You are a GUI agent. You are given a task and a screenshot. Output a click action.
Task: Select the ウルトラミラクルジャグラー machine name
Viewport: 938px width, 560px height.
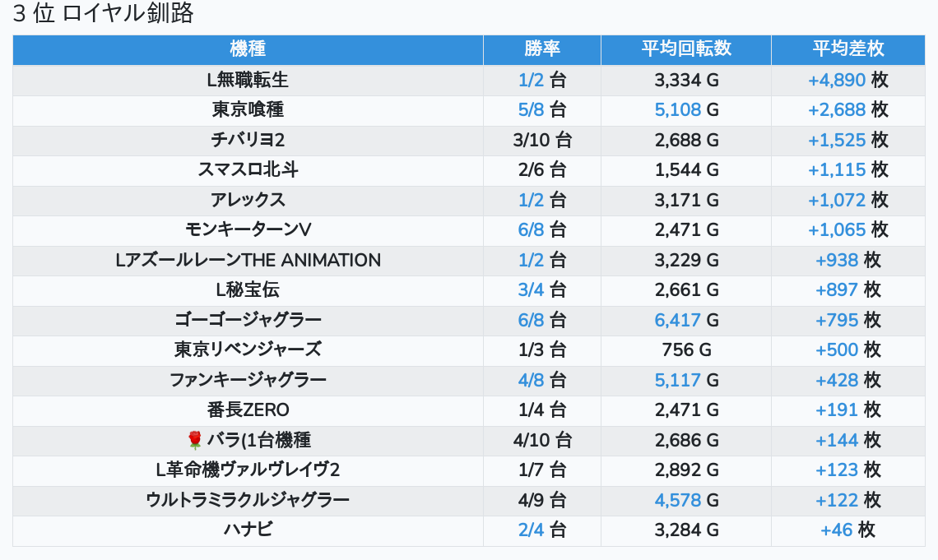coord(248,500)
